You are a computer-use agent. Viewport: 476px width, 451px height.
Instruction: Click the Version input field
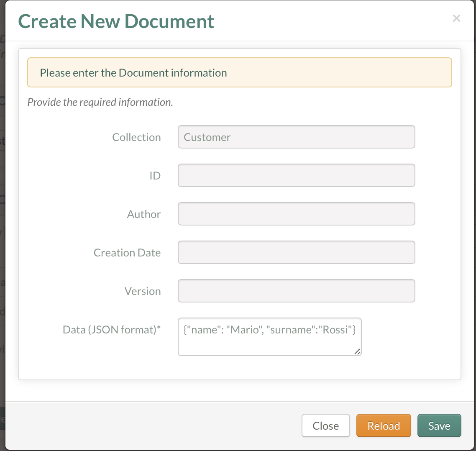(296, 291)
